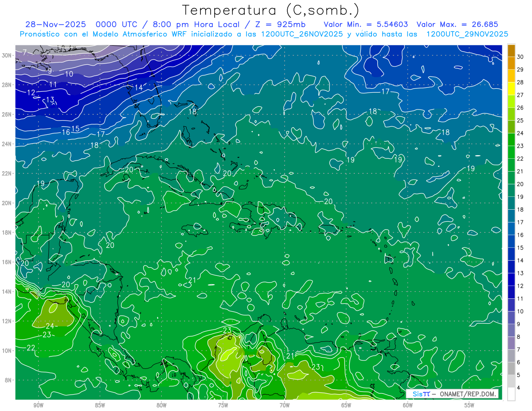
Task: Click the contour label '13' on the map
Action: (x=50, y=100)
